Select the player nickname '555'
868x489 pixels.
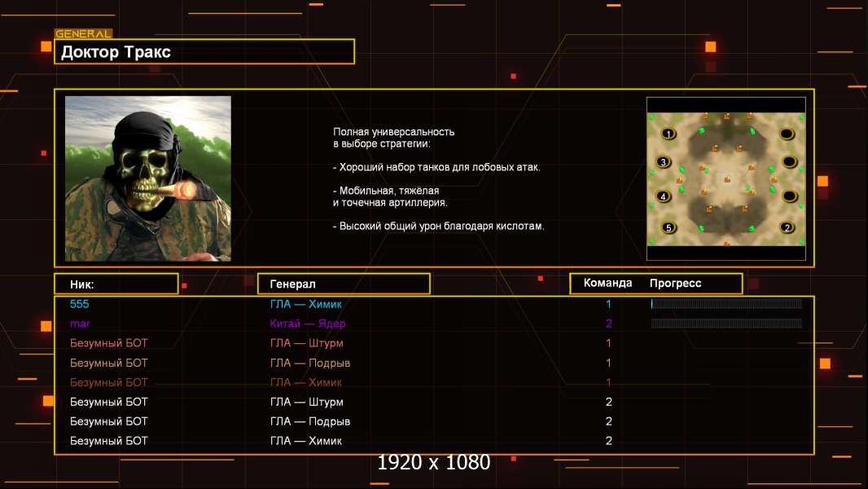(x=79, y=304)
